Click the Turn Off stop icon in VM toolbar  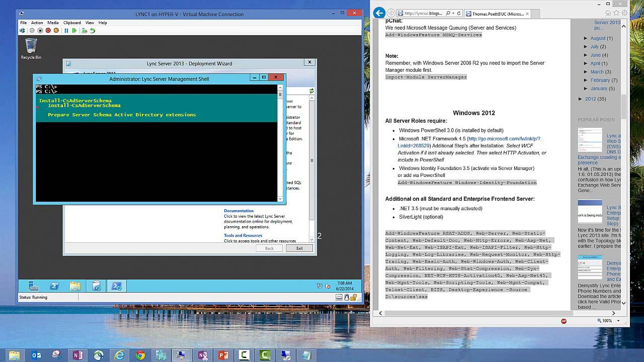point(40,31)
